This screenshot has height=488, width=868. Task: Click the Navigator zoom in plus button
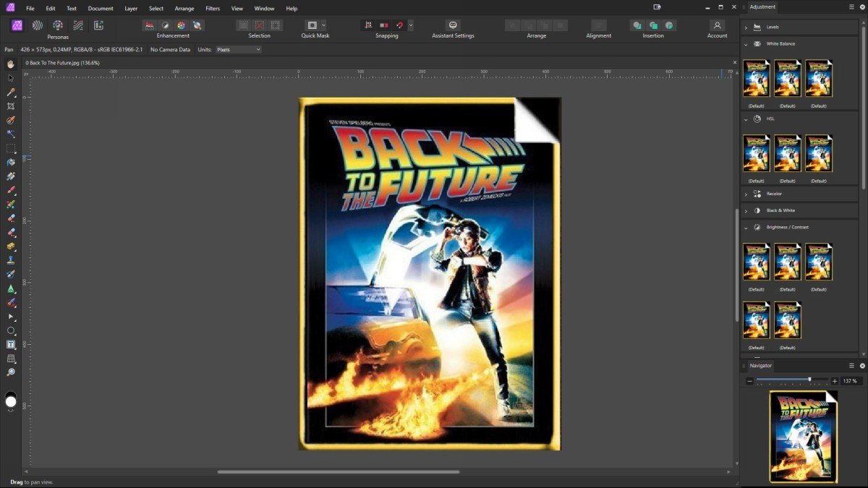835,381
